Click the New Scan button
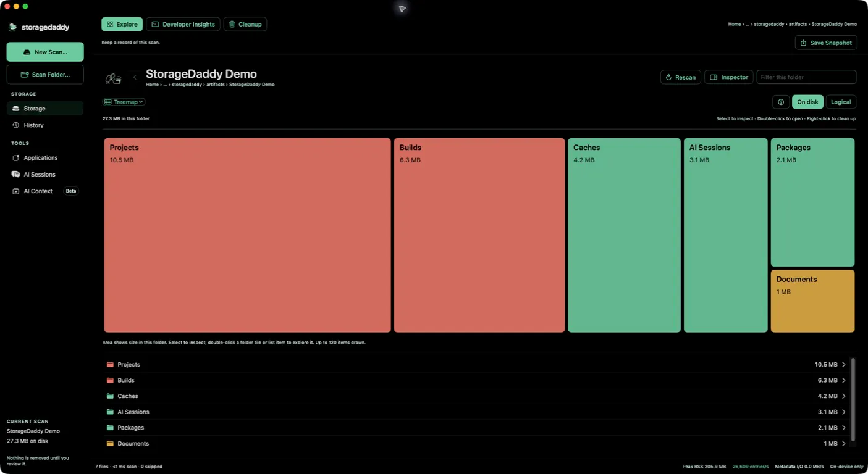 [45, 52]
